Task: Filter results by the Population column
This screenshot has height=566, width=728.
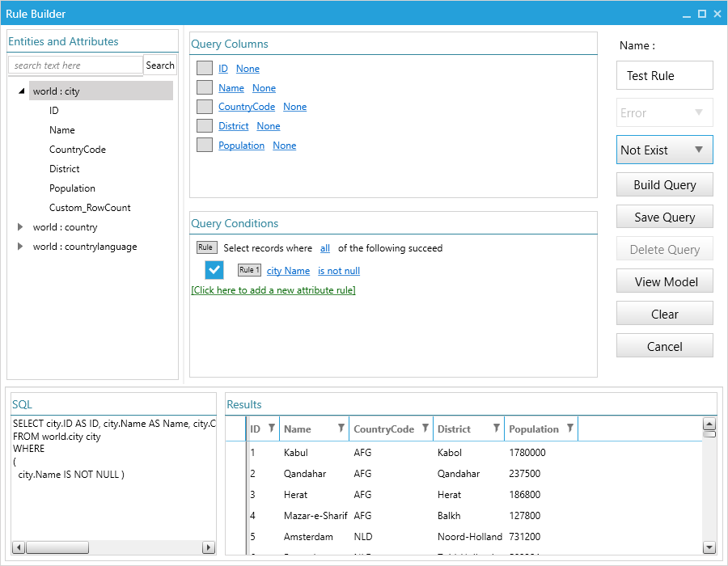Action: pyautogui.click(x=570, y=428)
